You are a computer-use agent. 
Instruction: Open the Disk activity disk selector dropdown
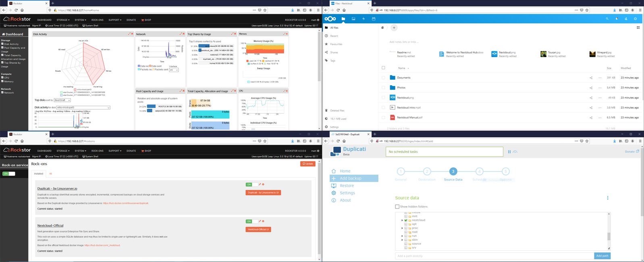83,107
